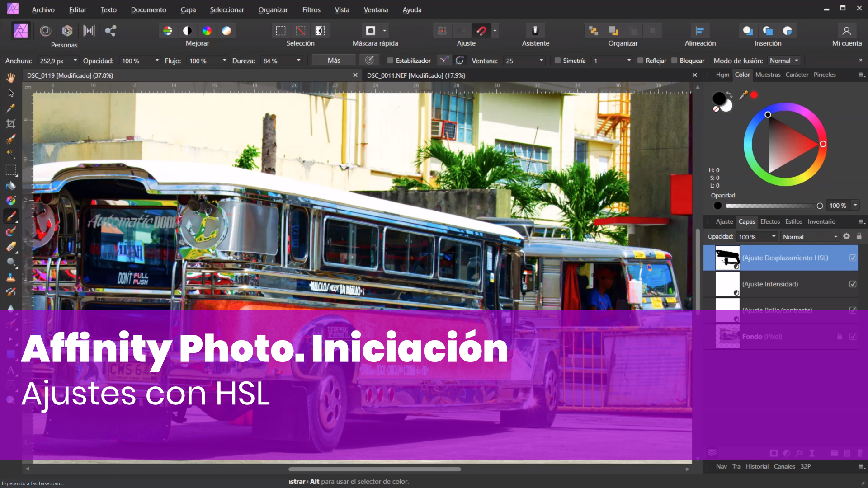Open layer blend mode Normal dropdown

[x=810, y=237]
